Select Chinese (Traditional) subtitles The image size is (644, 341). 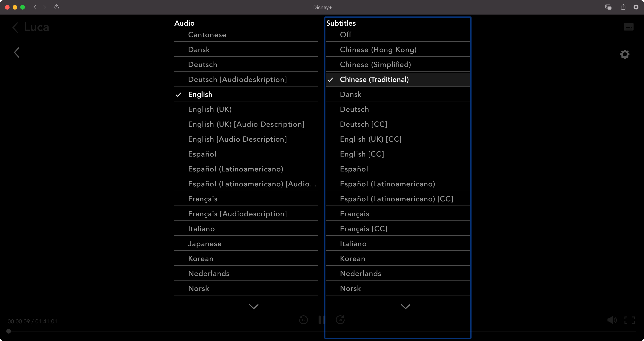coord(398,80)
